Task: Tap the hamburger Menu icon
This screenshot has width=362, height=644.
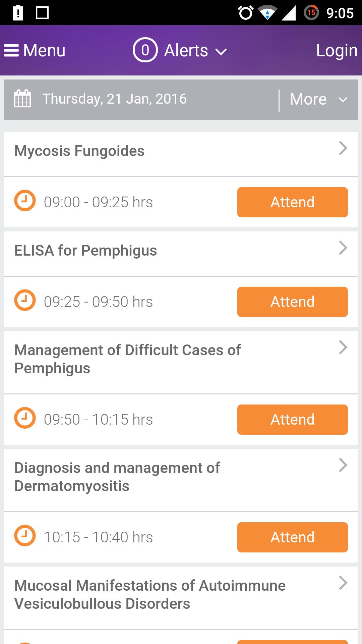Action: coord(11,51)
